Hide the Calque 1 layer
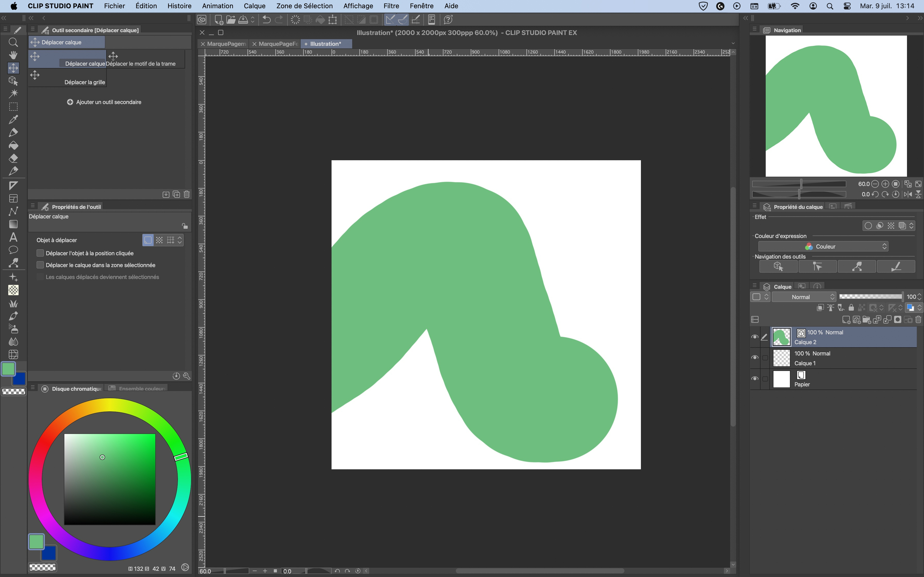 [x=754, y=358]
